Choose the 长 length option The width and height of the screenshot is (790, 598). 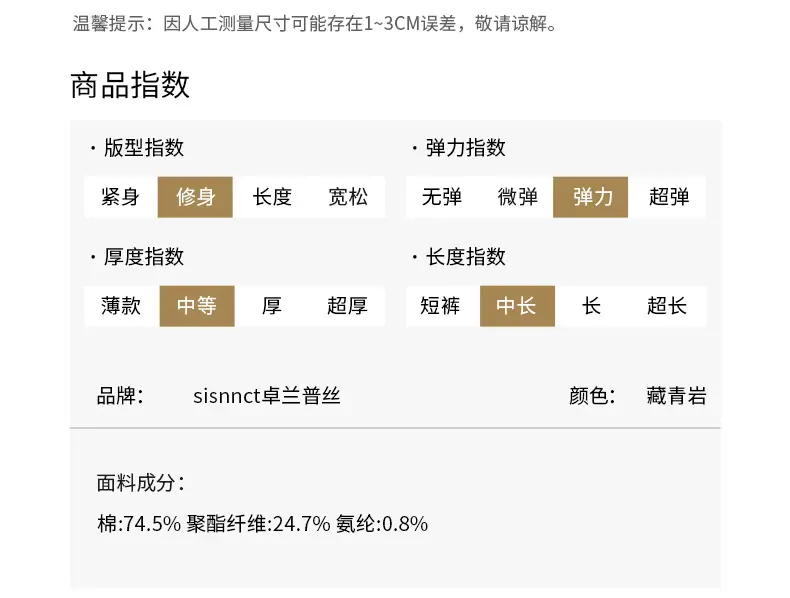pos(591,306)
